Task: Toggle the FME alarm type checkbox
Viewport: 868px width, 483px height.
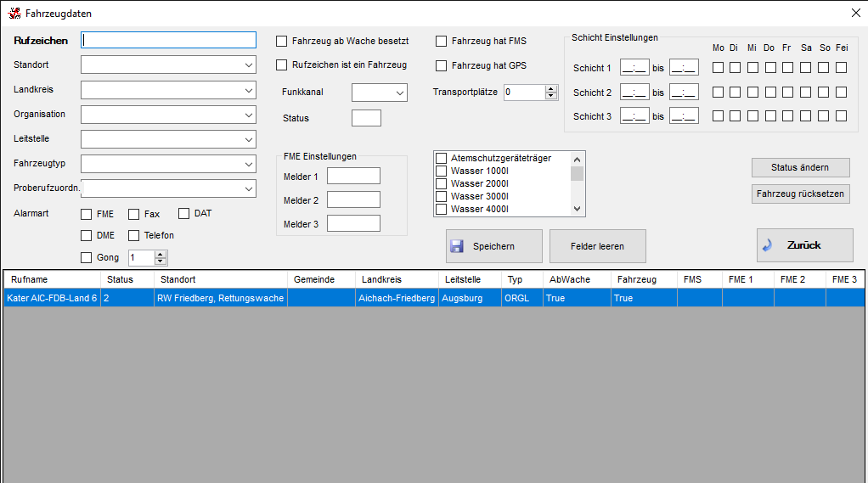Action: tap(87, 215)
